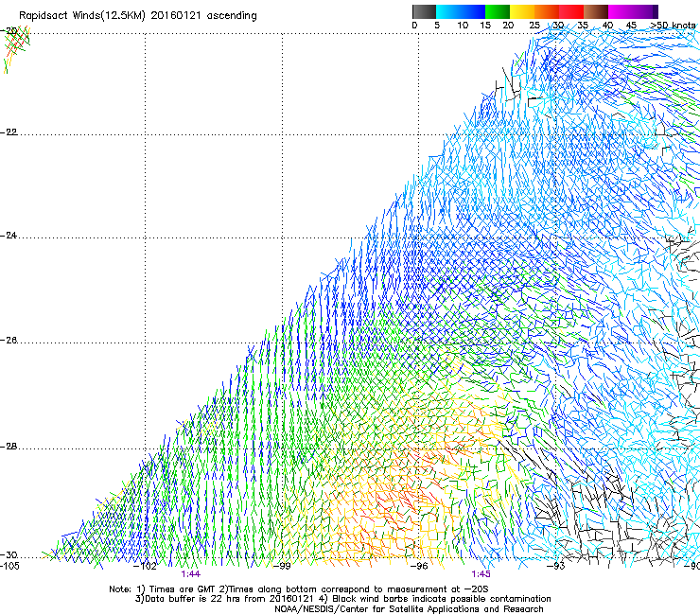700x615 pixels.
Task: Click the gray 0-5 knots legend segment
Action: (424, 11)
